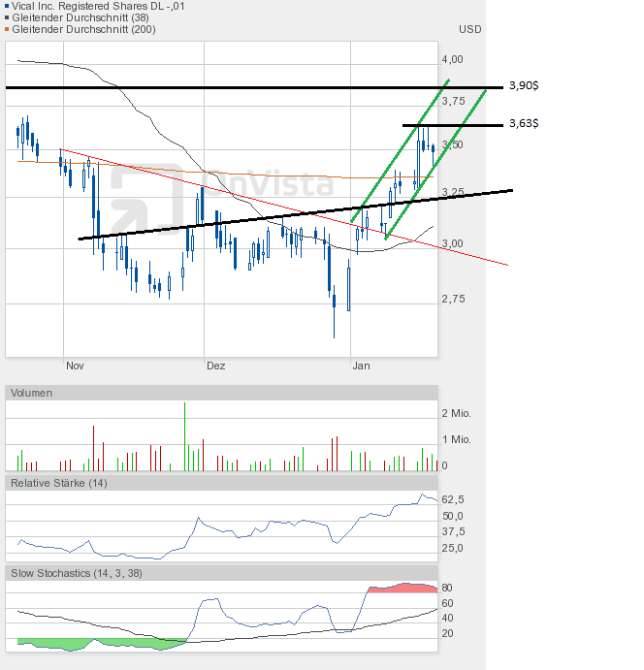
Task: Click the black 38-day moving average legend swatch
Action: pos(8,17)
